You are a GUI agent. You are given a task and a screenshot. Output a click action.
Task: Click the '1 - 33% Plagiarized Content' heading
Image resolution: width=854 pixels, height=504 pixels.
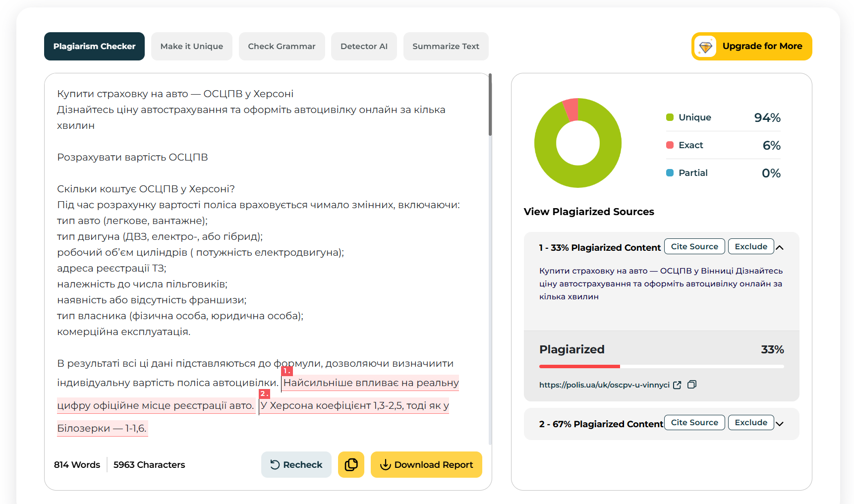[600, 247]
